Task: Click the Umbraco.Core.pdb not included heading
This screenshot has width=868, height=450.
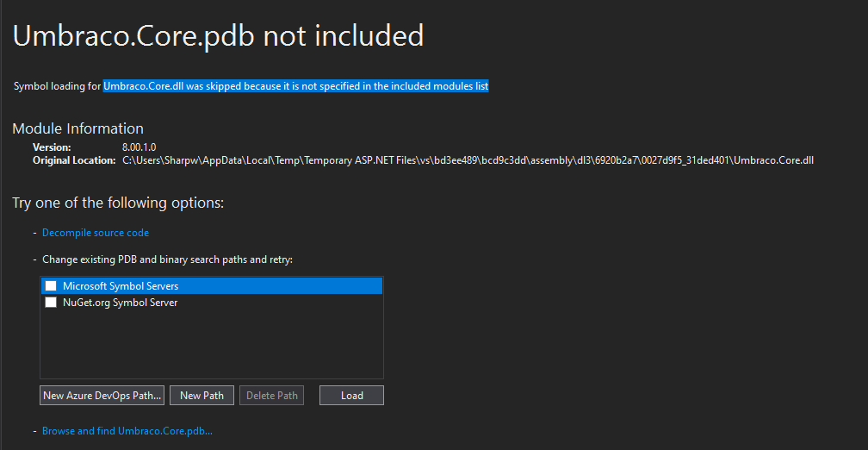Action: coord(218,35)
